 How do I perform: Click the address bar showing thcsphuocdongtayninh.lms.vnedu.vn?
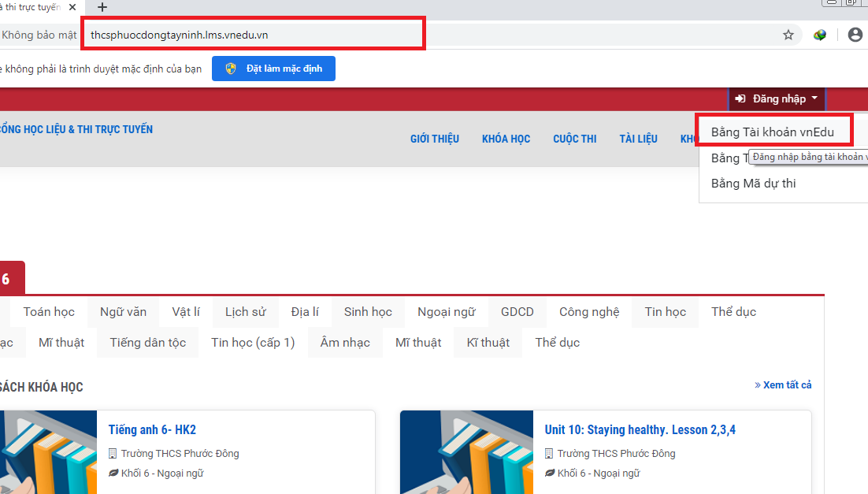[252, 35]
